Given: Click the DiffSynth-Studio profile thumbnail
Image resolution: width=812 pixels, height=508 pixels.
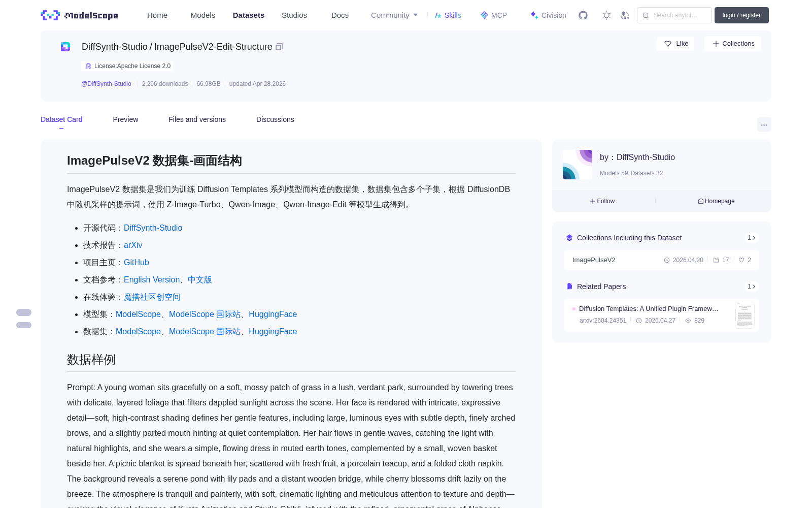Looking at the screenshot, I should pyautogui.click(x=578, y=165).
